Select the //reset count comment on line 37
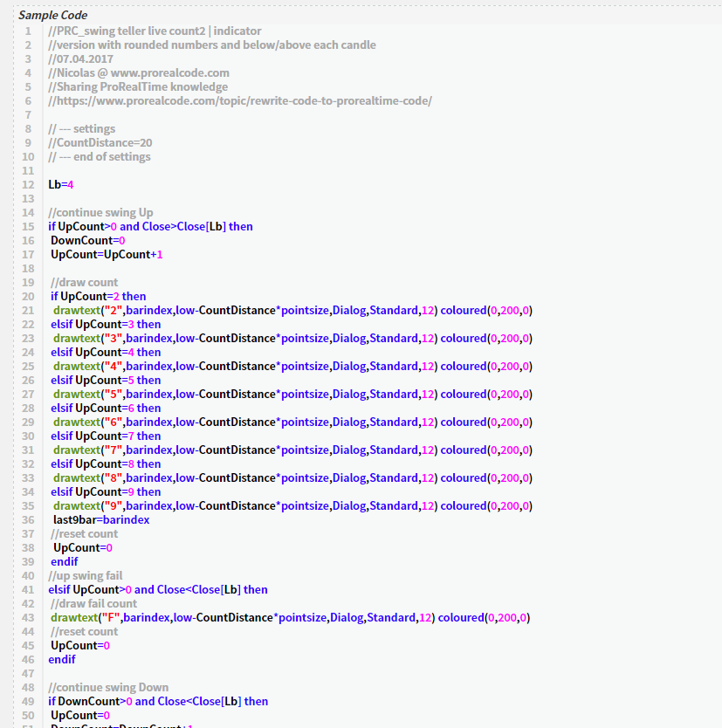Screen dimensions: 722x728 [83, 533]
